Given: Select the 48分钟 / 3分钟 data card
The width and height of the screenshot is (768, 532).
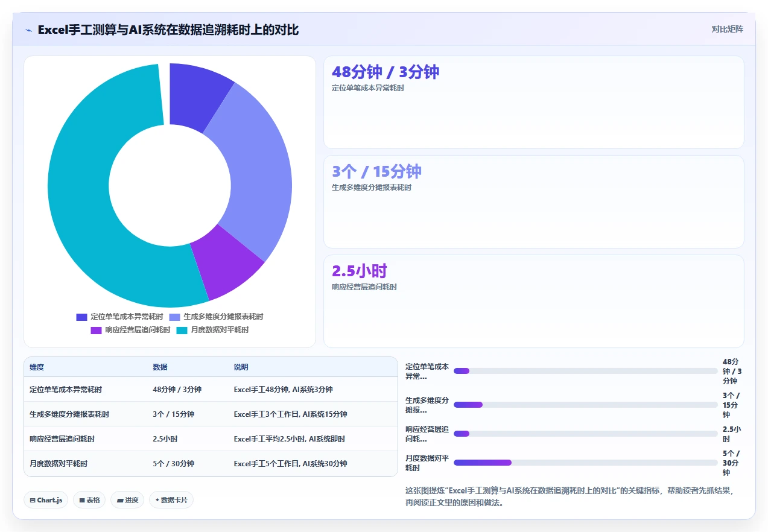Looking at the screenshot, I should (x=534, y=102).
